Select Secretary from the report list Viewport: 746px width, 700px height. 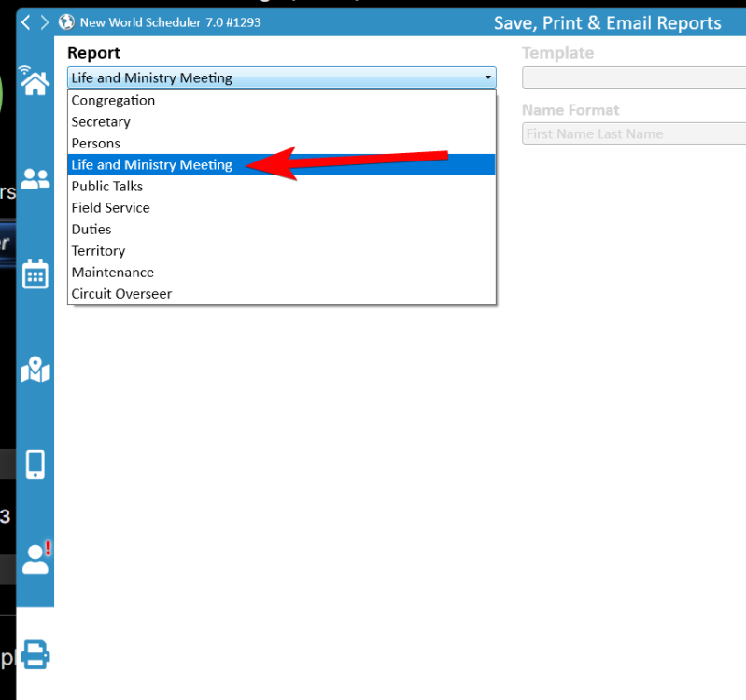point(101,122)
